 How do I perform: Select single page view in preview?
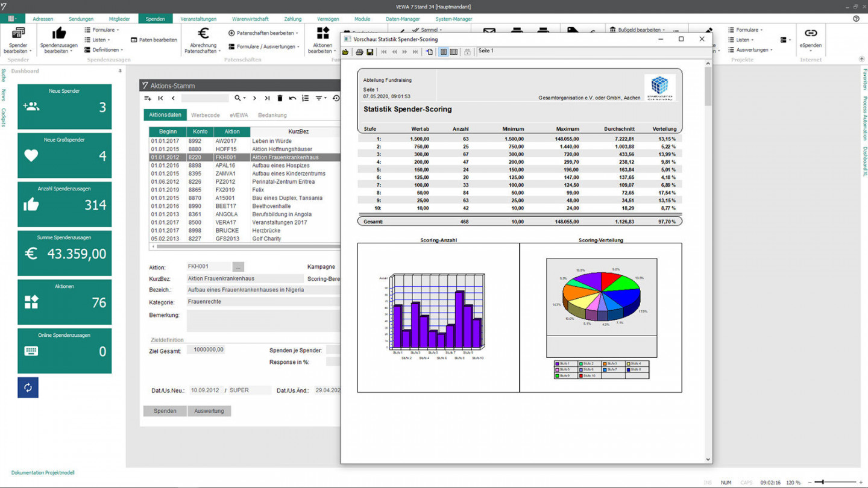[444, 52]
